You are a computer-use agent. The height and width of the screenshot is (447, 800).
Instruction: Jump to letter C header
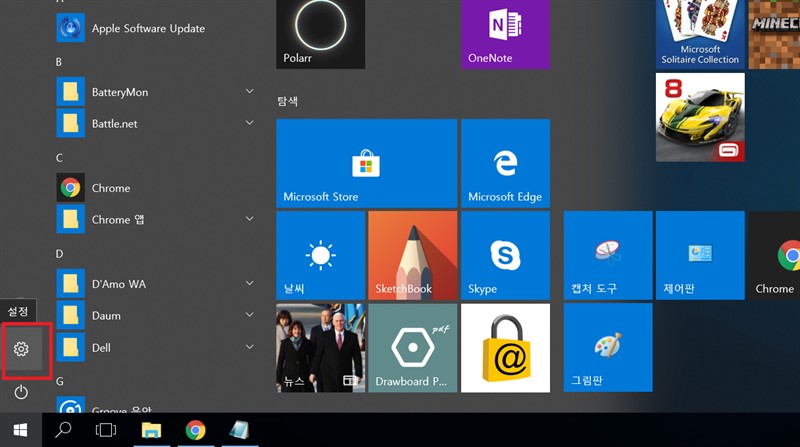pos(59,158)
